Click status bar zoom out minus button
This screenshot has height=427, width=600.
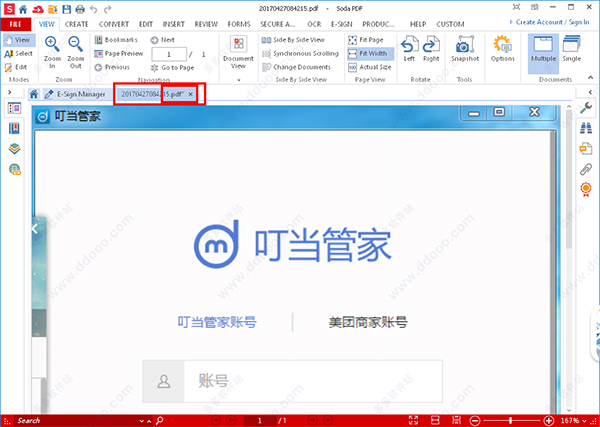(x=474, y=420)
